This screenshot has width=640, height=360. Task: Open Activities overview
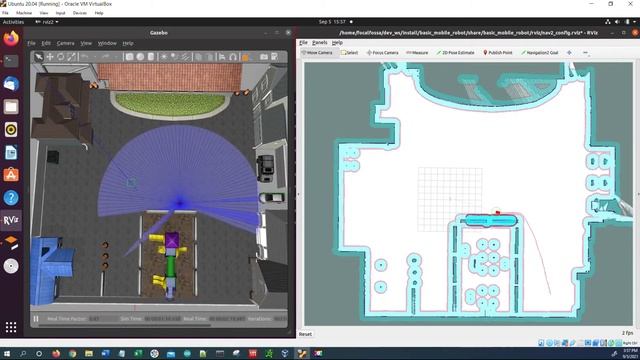click(x=13, y=22)
